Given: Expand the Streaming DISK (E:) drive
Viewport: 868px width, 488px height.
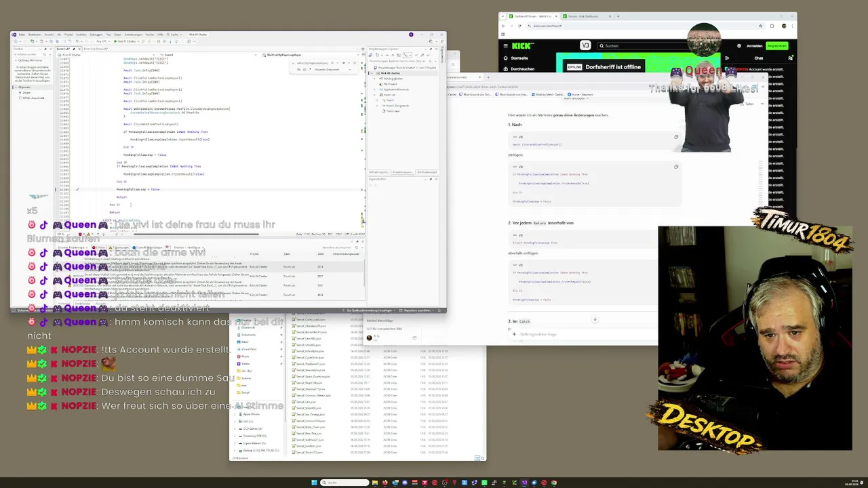Looking at the screenshot, I should click(236, 436).
